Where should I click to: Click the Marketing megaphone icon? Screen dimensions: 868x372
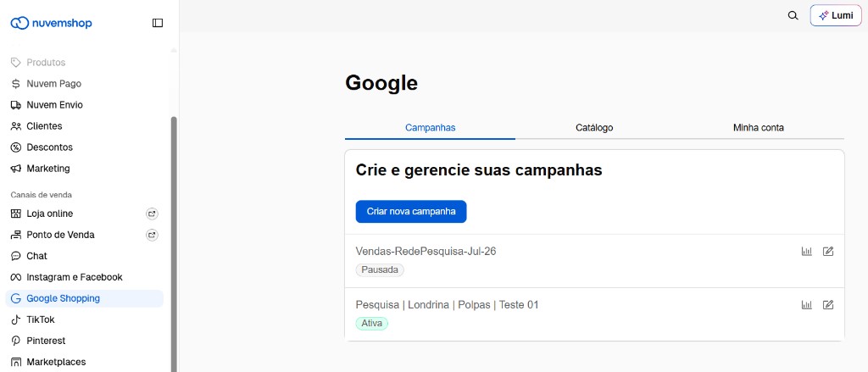pos(16,169)
